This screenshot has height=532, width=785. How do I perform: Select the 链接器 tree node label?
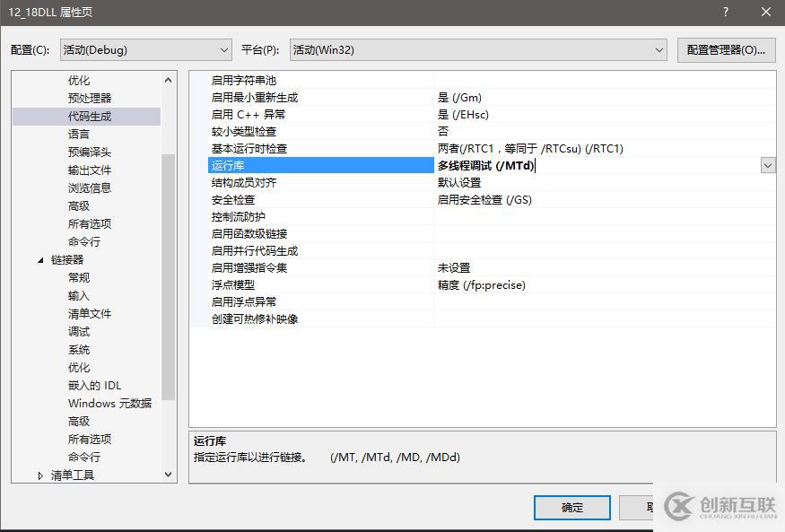67,260
